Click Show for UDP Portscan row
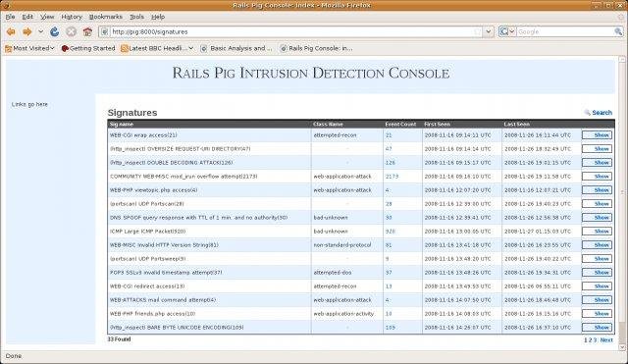This screenshot has width=628, height=364. coord(597,203)
